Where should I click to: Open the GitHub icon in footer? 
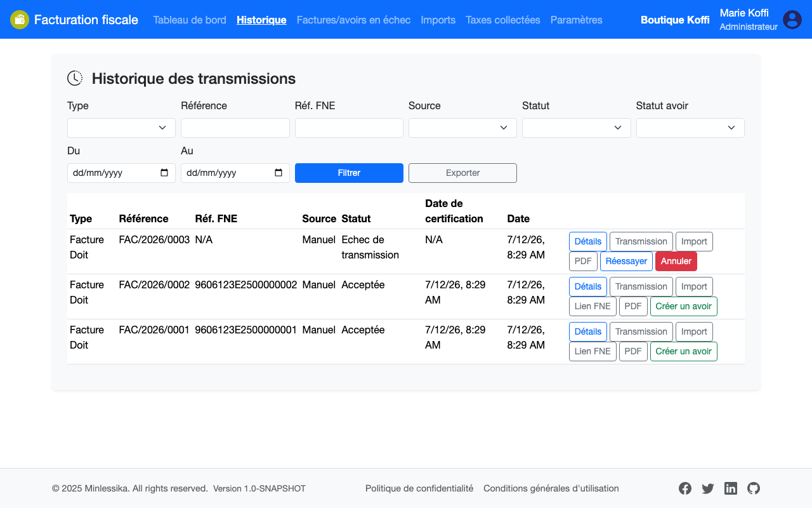pos(754,488)
